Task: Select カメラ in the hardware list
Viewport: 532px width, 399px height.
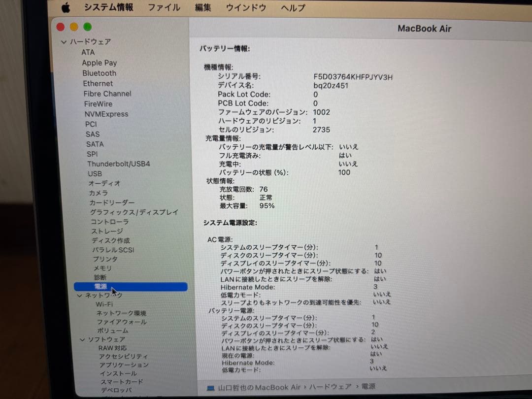Action: click(x=99, y=193)
